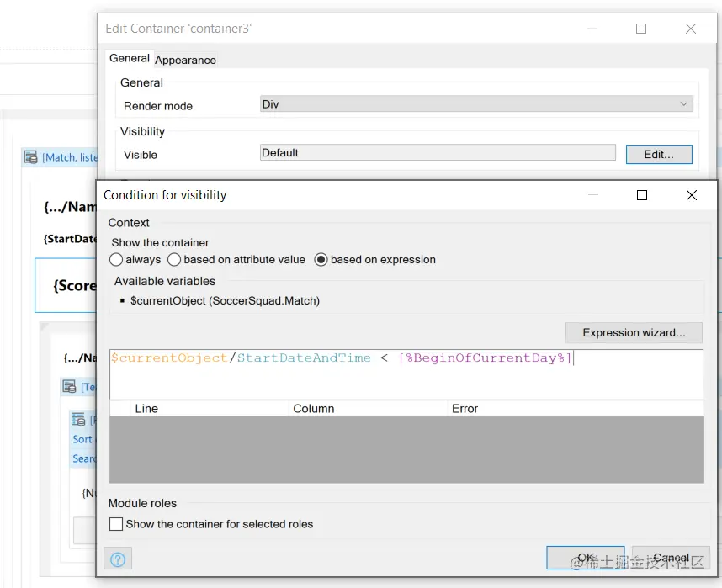Select 'based on attribute value' option

point(174,260)
